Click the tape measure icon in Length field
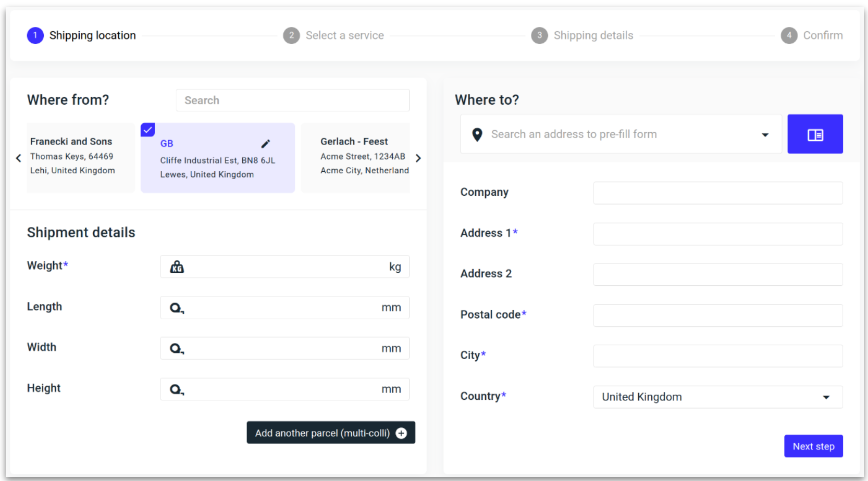This screenshot has width=868, height=481. tap(177, 308)
